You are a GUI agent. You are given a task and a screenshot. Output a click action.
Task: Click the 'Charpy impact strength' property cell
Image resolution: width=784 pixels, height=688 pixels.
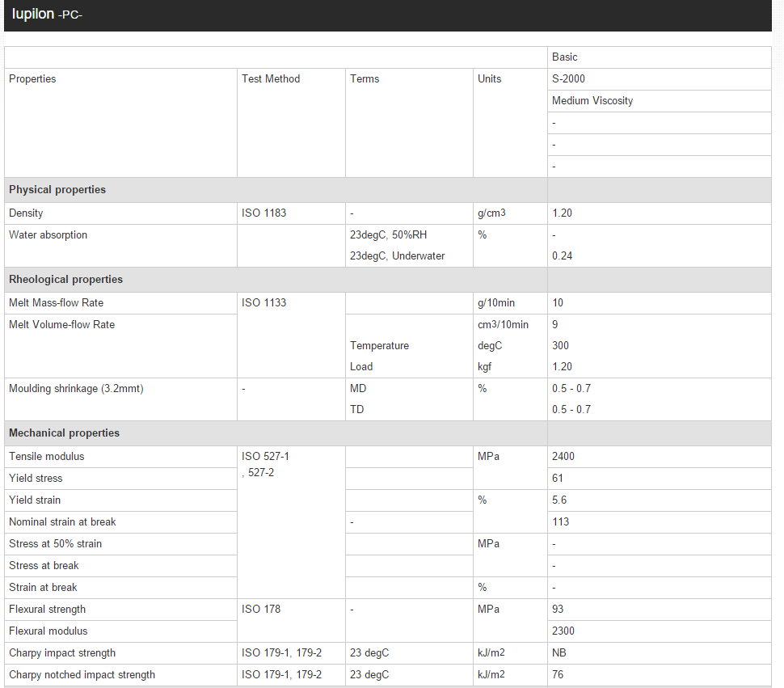pos(120,653)
